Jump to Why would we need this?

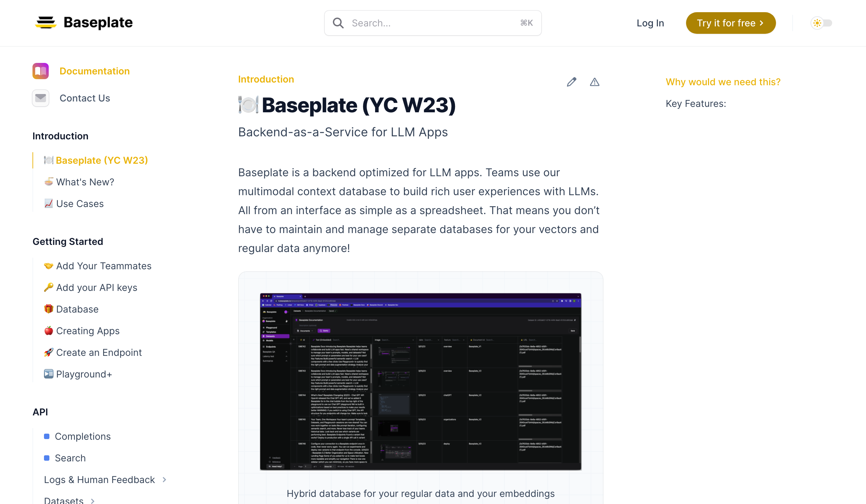[x=723, y=82]
